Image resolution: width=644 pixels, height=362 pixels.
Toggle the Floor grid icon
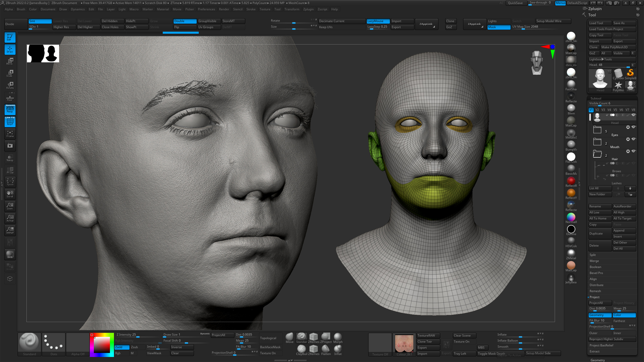click(10, 97)
